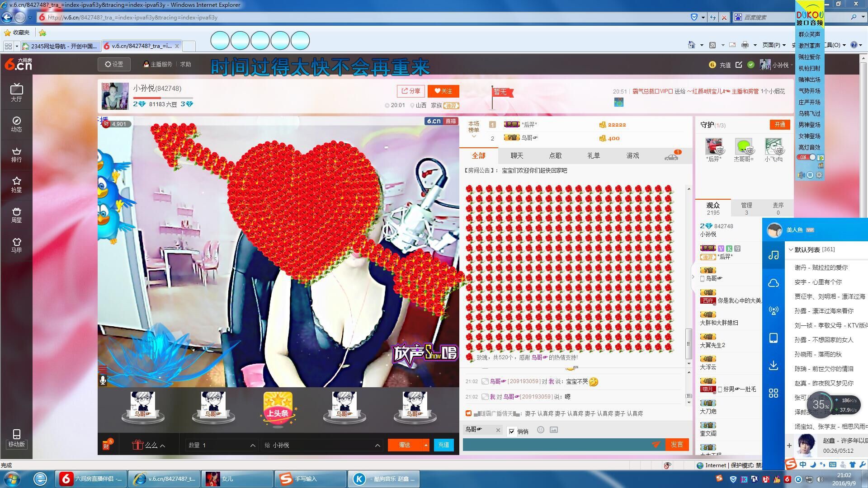Click the emoji smiley icon in chat toolbar
The height and width of the screenshot is (488, 868).
click(x=541, y=430)
